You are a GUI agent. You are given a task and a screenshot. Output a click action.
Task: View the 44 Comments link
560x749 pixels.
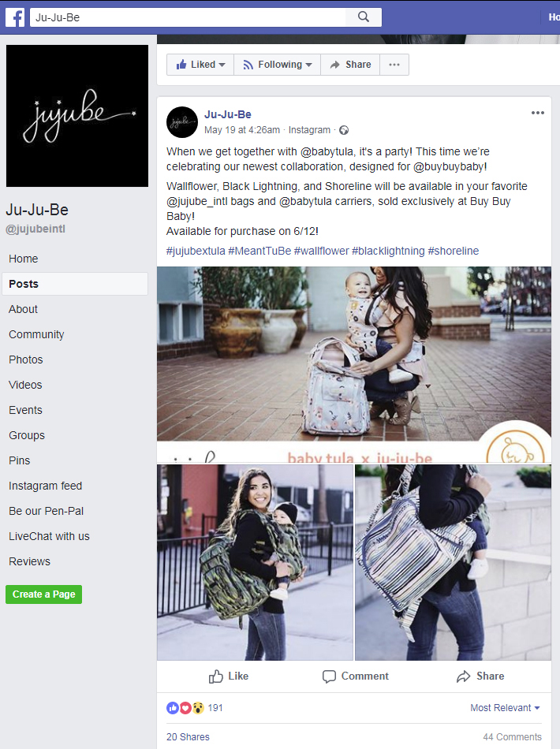(512, 736)
